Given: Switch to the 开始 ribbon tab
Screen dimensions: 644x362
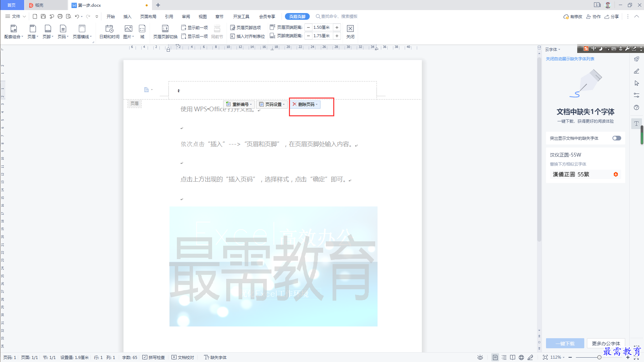Looking at the screenshot, I should pyautogui.click(x=111, y=16).
